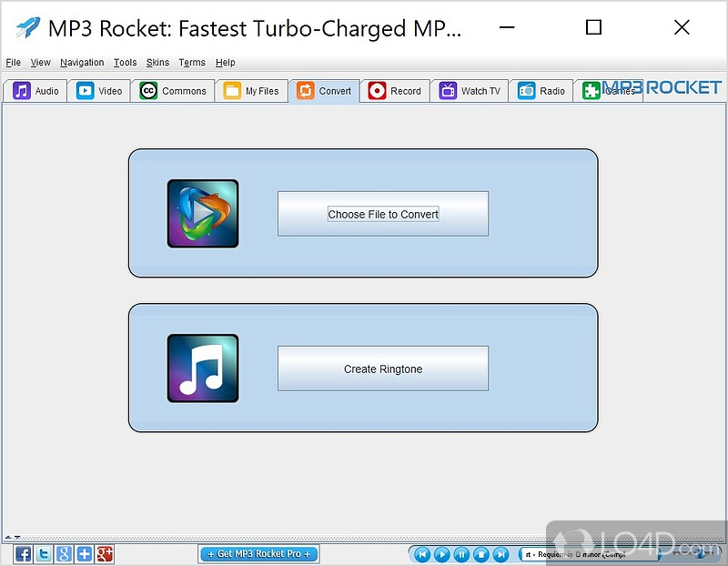Open the Games tab
Screen dimensions: 728x566
click(608, 90)
